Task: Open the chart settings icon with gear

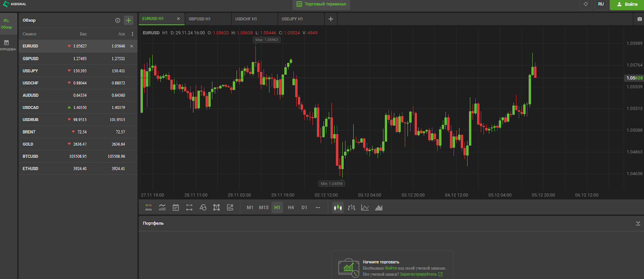Action: [x=230, y=208]
